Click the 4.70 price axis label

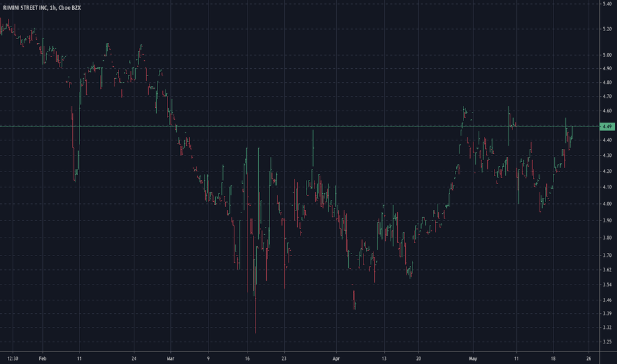[607, 97]
